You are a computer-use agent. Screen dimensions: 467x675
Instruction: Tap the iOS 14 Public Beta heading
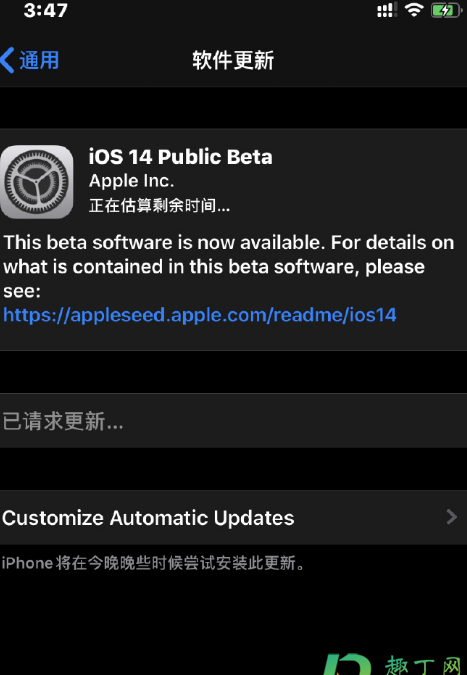tap(180, 157)
